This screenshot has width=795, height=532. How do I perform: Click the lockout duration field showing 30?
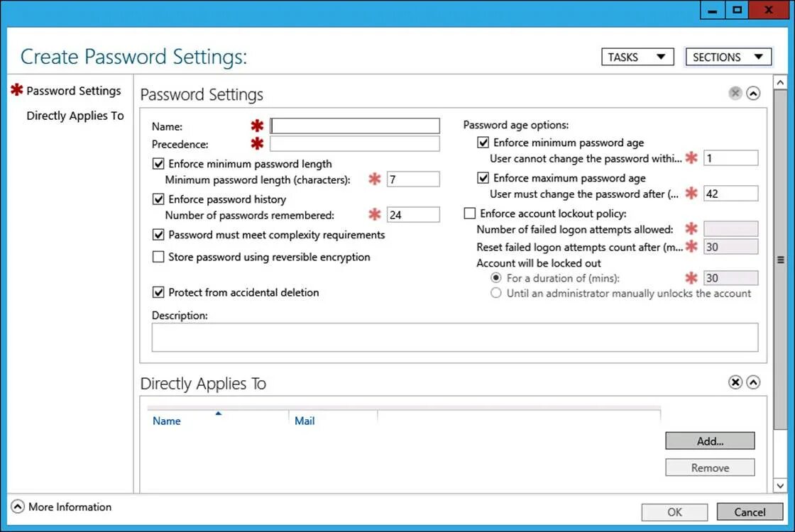[730, 277]
